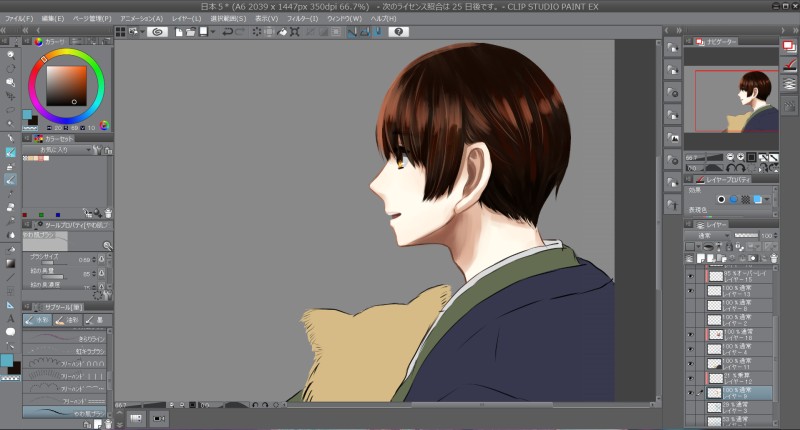Switch to the 水彩 sub tool group tab

[37, 320]
